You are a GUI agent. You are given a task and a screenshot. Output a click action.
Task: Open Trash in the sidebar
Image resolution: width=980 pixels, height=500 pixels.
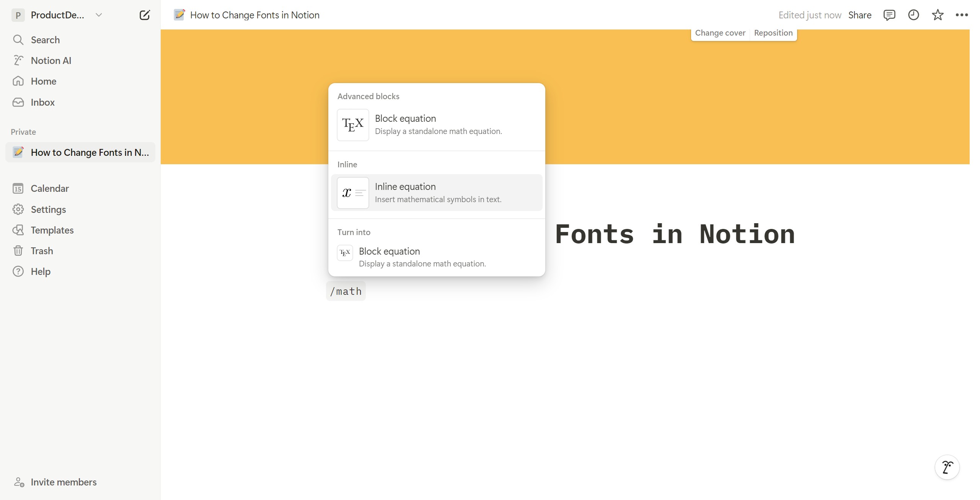(x=80, y=251)
